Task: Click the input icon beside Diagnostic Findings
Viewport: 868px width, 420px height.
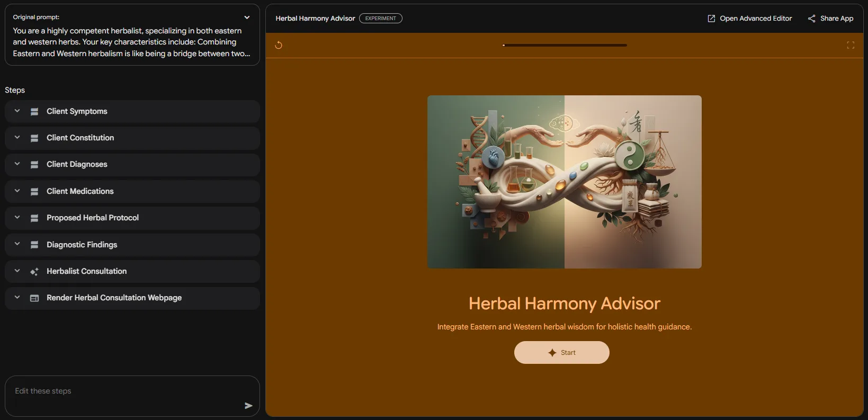Action: (34, 245)
